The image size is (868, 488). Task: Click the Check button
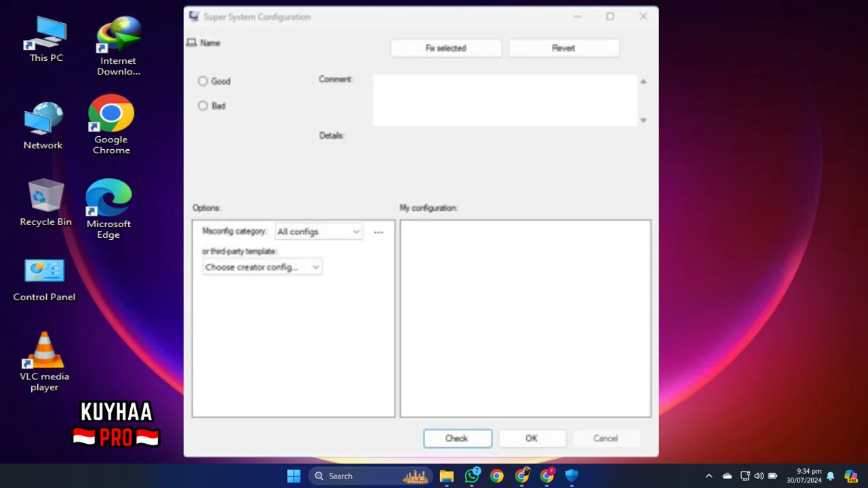[x=458, y=439]
